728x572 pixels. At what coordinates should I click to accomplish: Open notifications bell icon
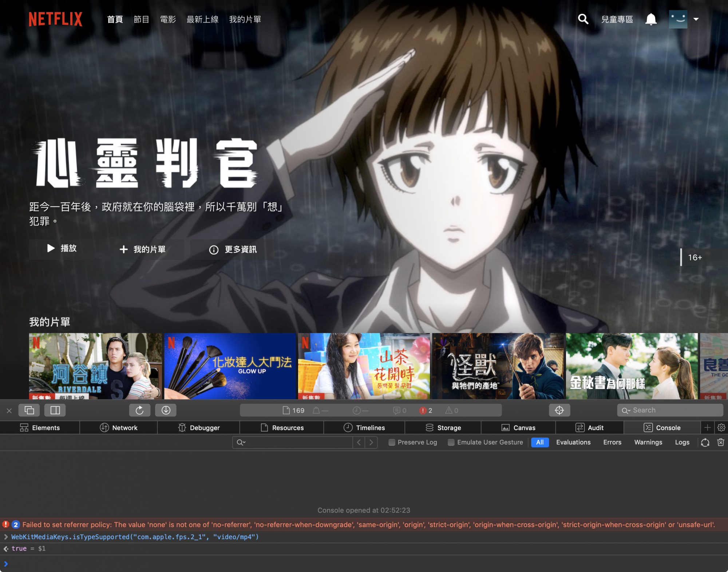(651, 19)
